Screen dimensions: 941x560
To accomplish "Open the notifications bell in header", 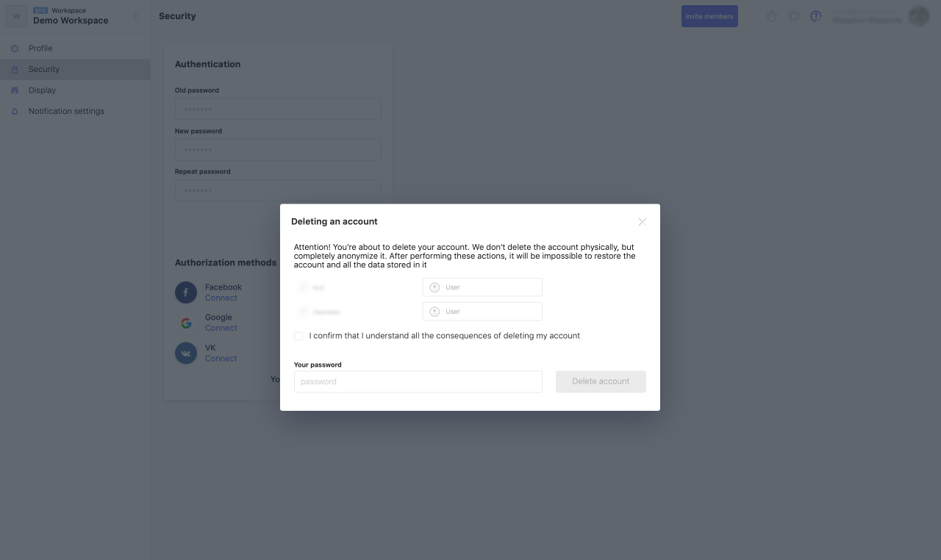I will point(794,16).
